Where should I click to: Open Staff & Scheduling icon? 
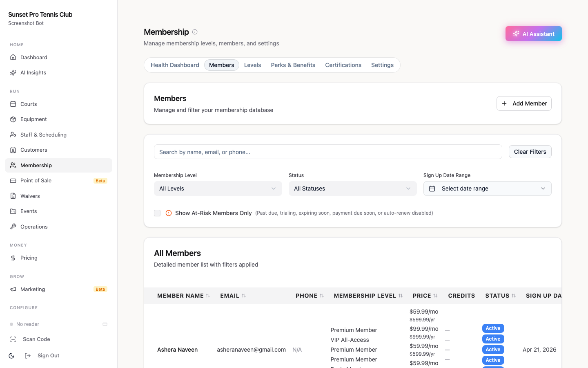13,135
